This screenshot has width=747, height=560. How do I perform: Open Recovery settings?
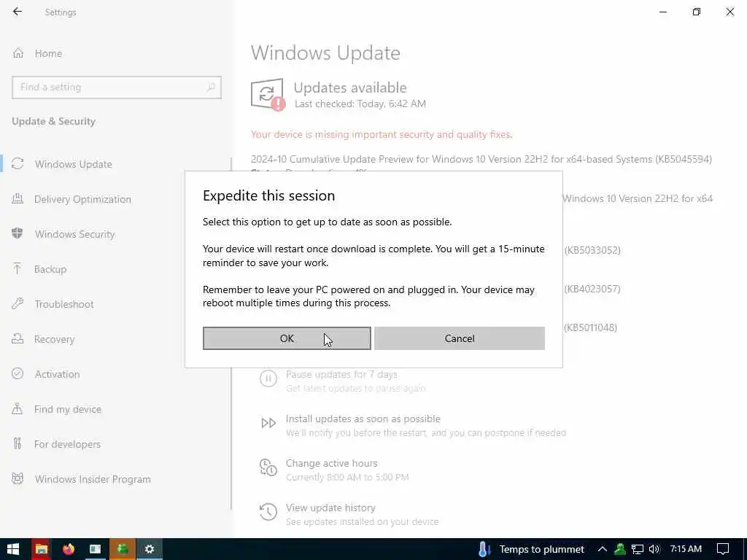tap(54, 339)
